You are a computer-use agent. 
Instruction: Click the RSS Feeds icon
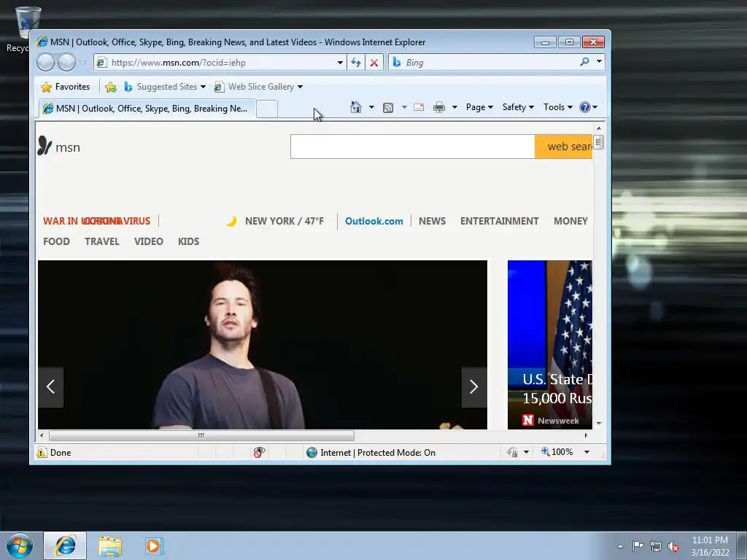point(388,108)
